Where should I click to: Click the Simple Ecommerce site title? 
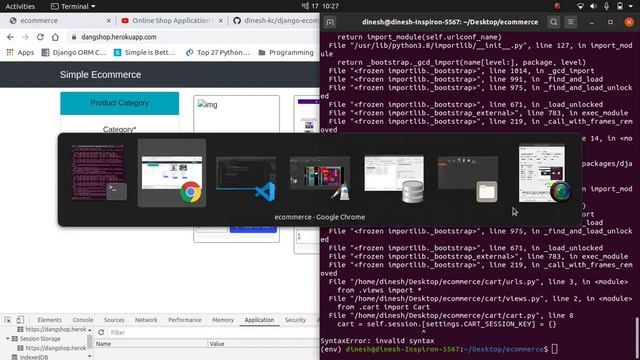tap(100, 75)
